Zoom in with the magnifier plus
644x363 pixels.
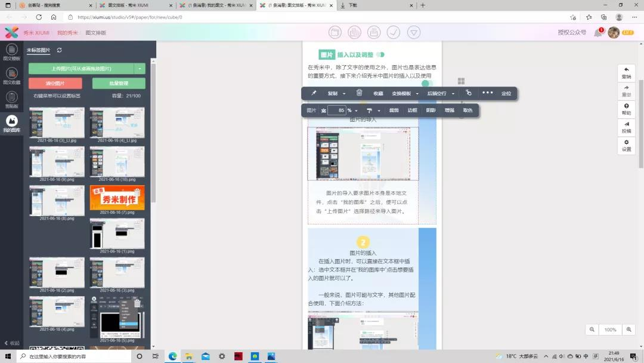click(x=629, y=330)
